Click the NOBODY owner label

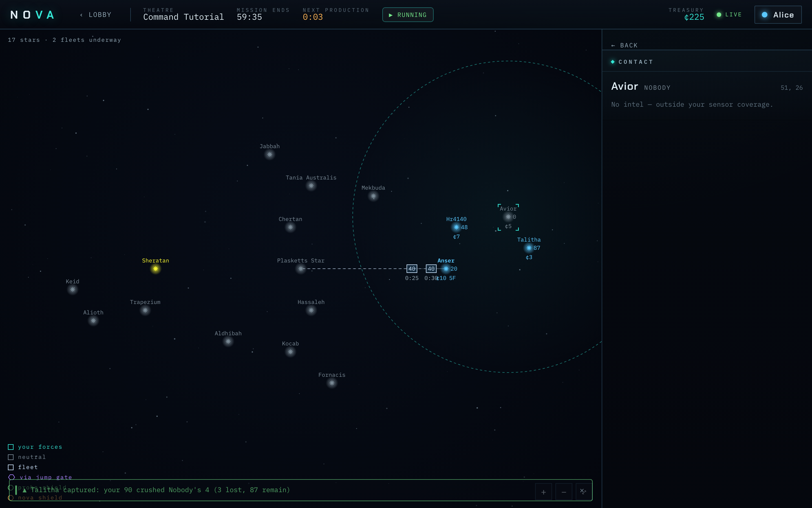point(657,88)
